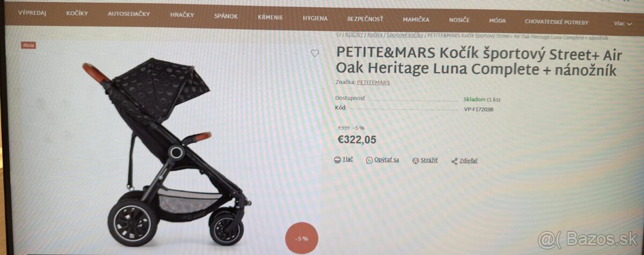Open Športové kočíky breadcrumb link
Image resolution: width=644 pixels, height=255 pixels.
point(405,35)
